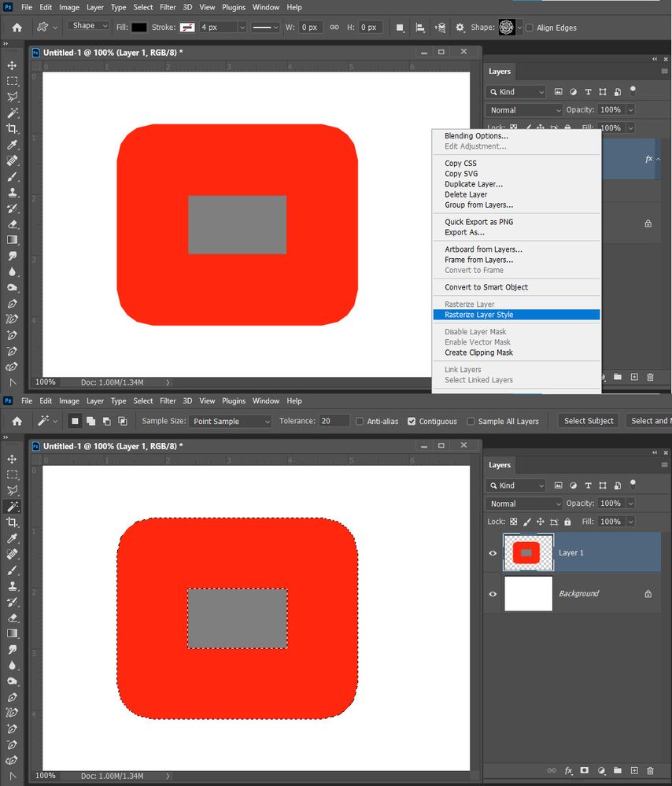The image size is (672, 786).
Task: Select Eyedropper tool in the Shape options window toolbar
Action: pos(12,145)
